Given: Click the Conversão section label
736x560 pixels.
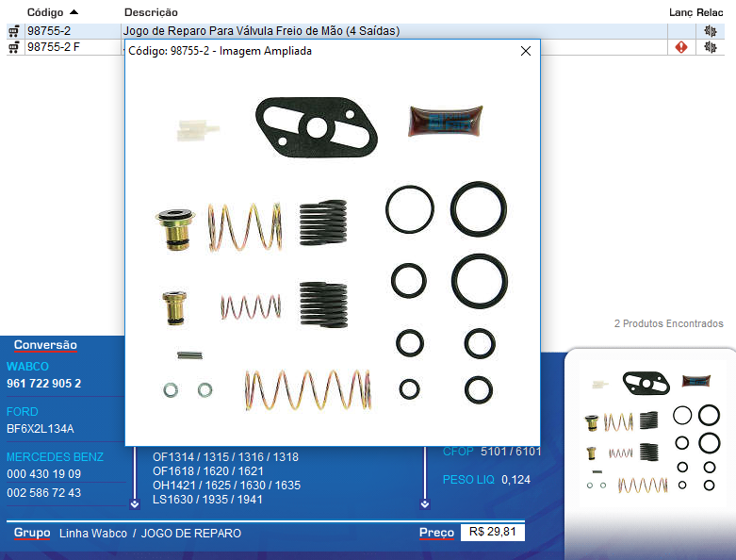Looking at the screenshot, I should point(45,346).
